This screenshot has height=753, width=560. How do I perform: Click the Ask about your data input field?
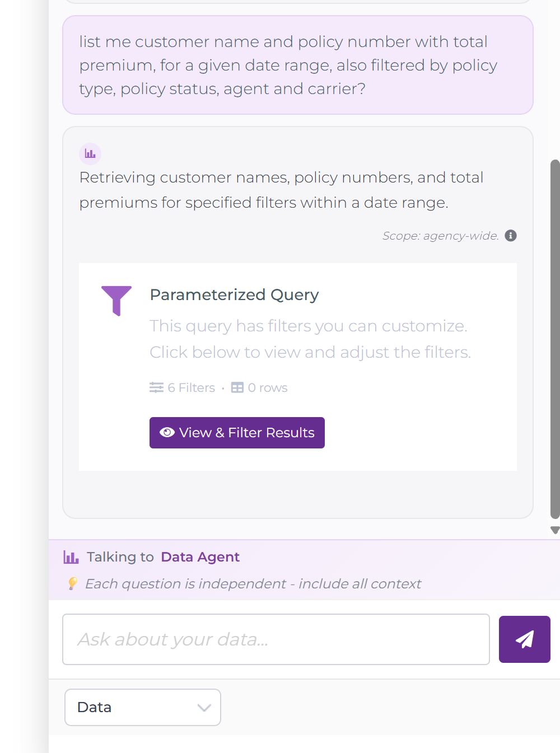coord(276,639)
